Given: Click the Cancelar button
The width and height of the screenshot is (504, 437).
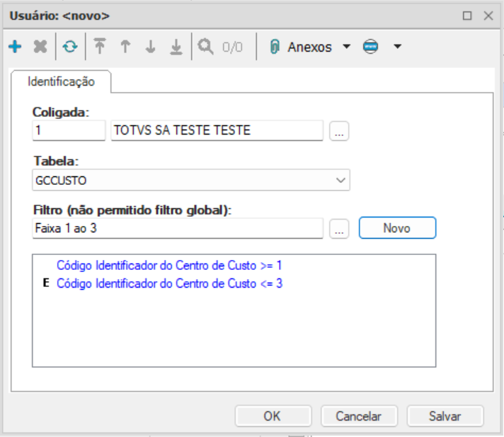Looking at the screenshot, I should [359, 416].
